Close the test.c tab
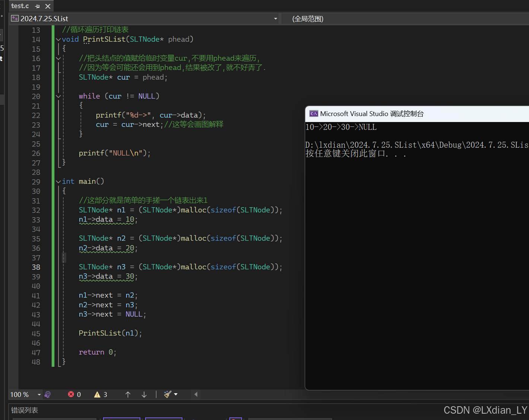This screenshot has height=420, width=529. (48, 6)
